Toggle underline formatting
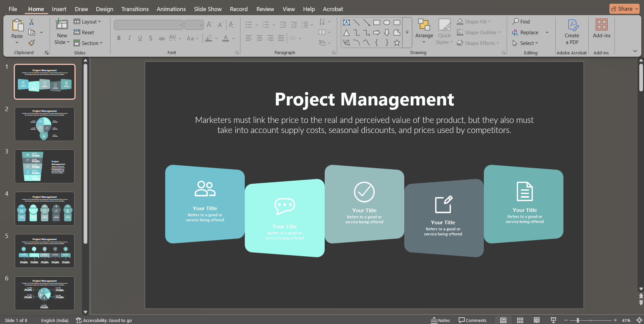This screenshot has width=644, height=324. coord(140,38)
